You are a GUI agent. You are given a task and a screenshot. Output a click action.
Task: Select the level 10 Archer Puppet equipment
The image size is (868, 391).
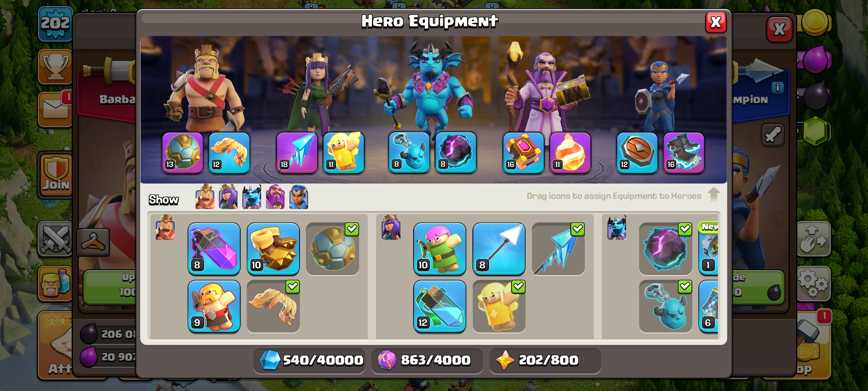point(439,249)
